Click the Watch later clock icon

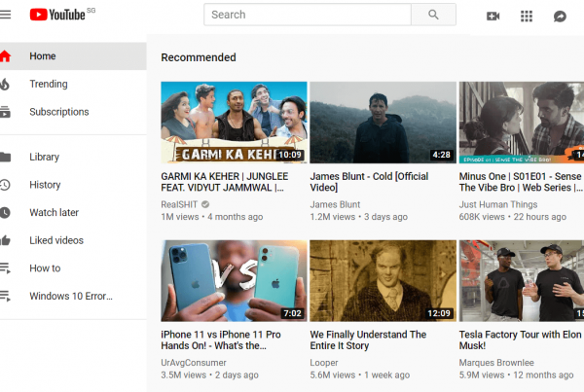(x=5, y=213)
